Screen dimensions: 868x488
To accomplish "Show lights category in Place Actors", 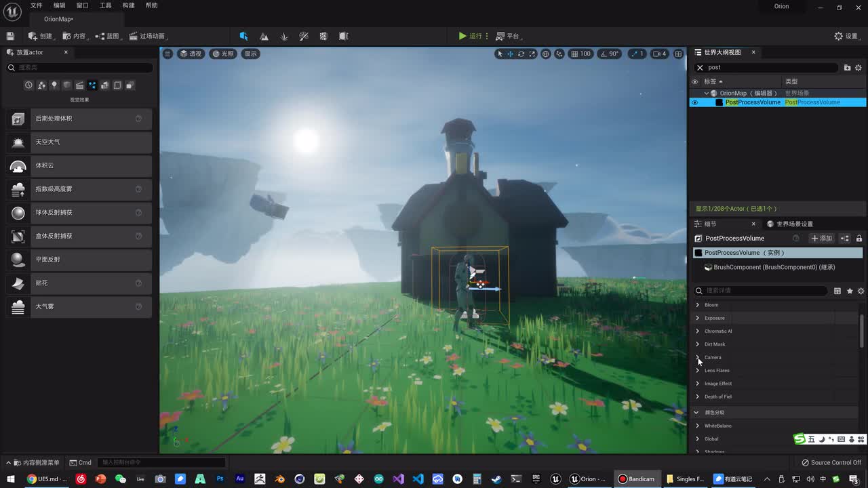I will (54, 85).
